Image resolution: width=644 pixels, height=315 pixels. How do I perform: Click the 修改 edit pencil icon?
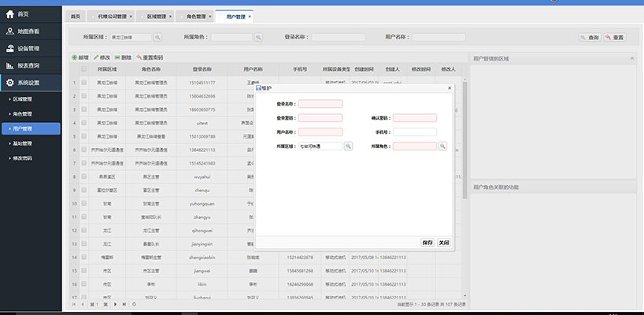(96, 57)
